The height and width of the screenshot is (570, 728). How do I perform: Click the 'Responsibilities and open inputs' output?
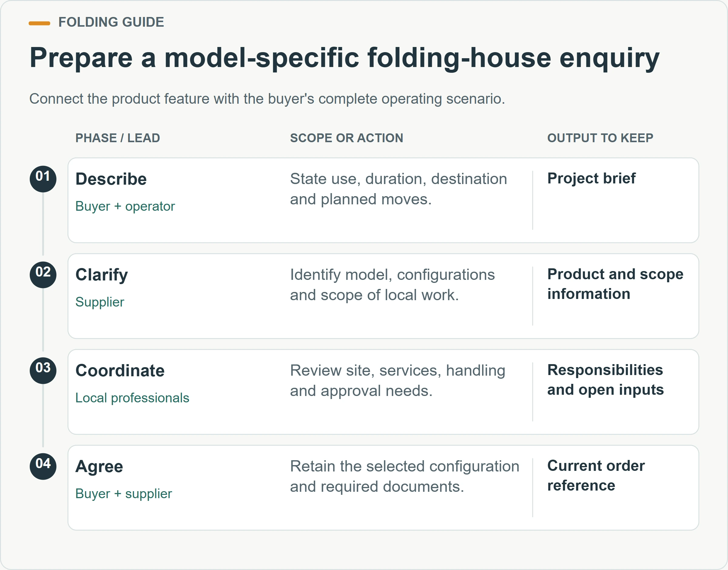click(x=605, y=380)
